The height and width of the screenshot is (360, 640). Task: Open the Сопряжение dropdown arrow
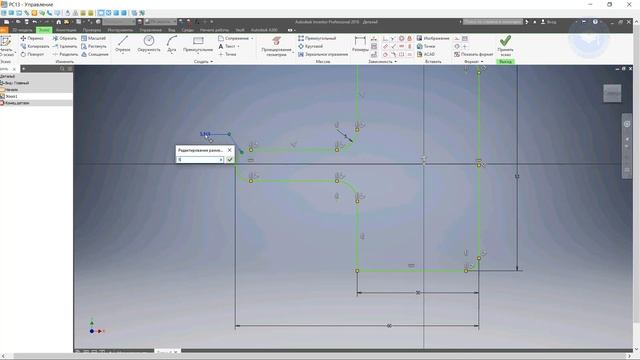[252, 38]
